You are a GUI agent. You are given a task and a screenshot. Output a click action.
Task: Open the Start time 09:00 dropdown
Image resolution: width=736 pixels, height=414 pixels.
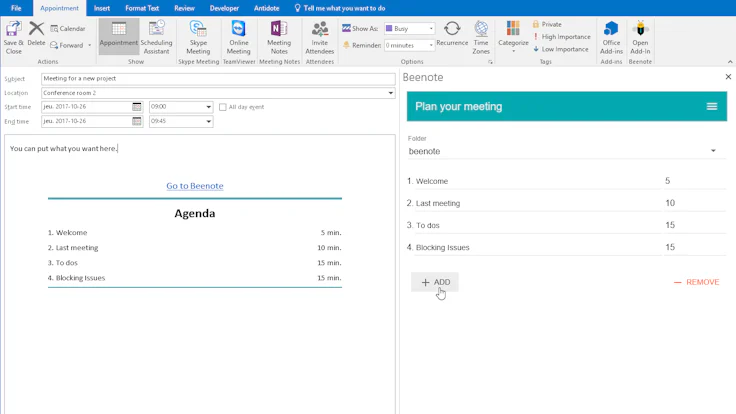(208, 107)
